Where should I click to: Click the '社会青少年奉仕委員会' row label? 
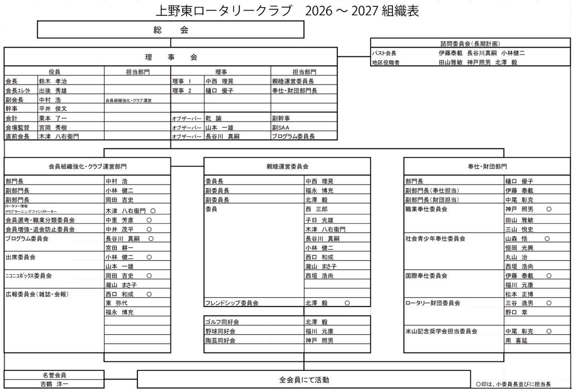coord(435,239)
